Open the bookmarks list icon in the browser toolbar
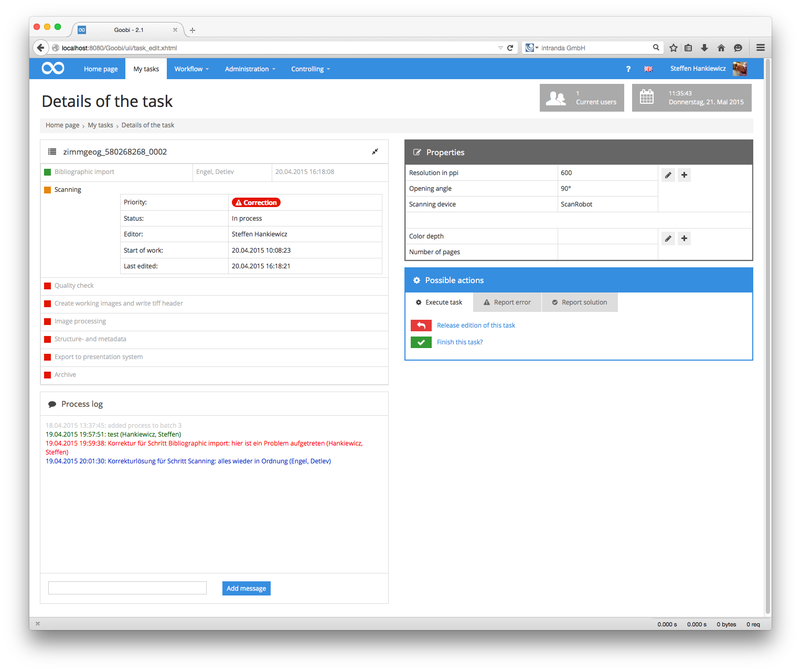The width and height of the screenshot is (801, 672). pos(688,48)
